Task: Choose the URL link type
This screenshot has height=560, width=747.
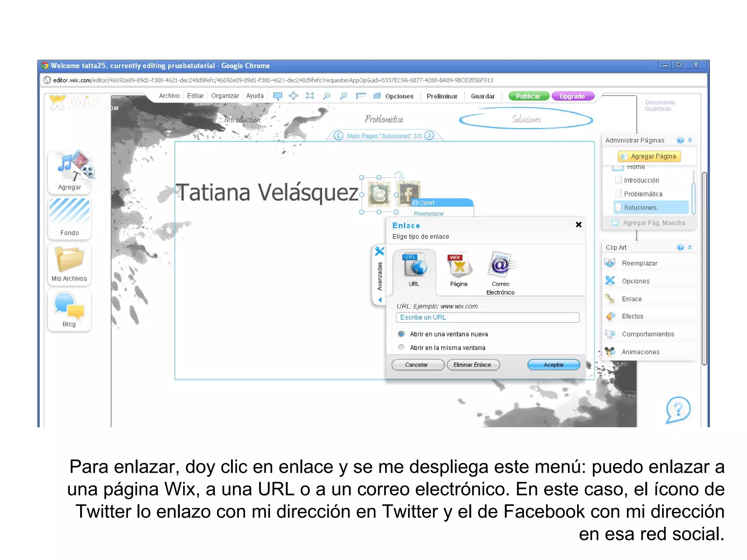Action: [414, 270]
